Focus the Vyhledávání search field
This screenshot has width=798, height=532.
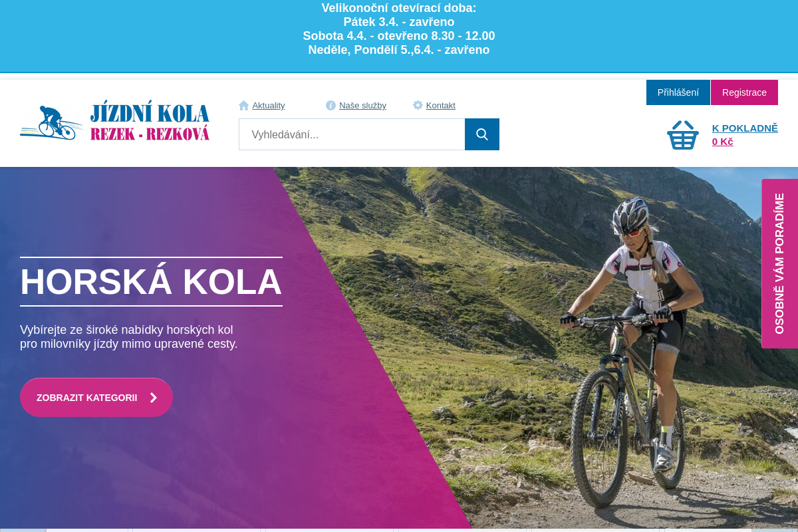pos(352,134)
